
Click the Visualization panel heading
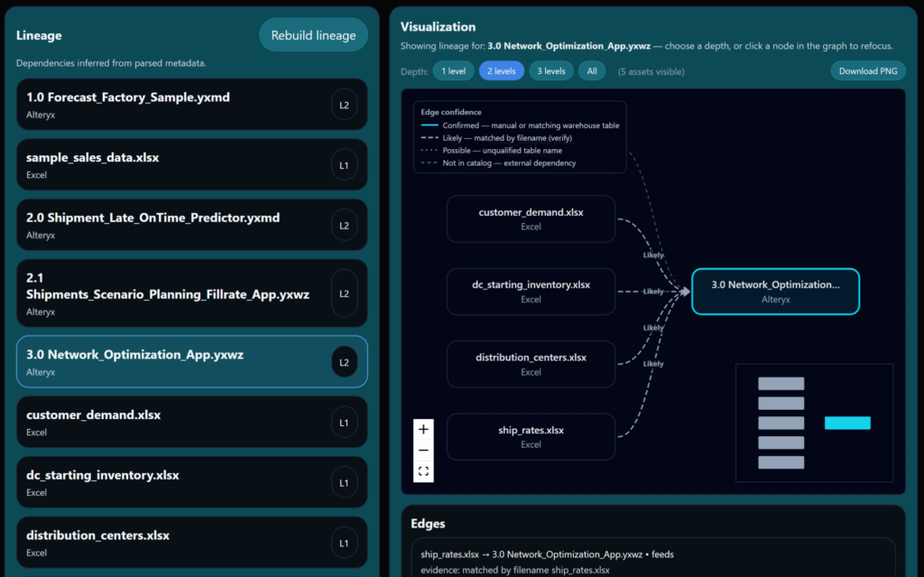[438, 26]
